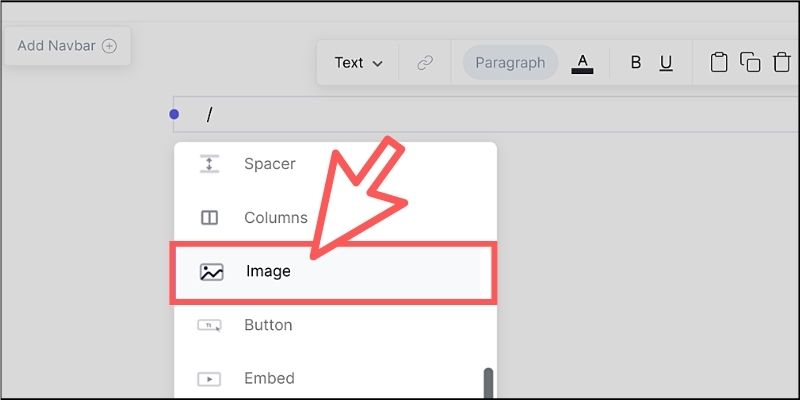800x400 pixels.
Task: Insert a Button block from the menu
Action: [x=268, y=325]
